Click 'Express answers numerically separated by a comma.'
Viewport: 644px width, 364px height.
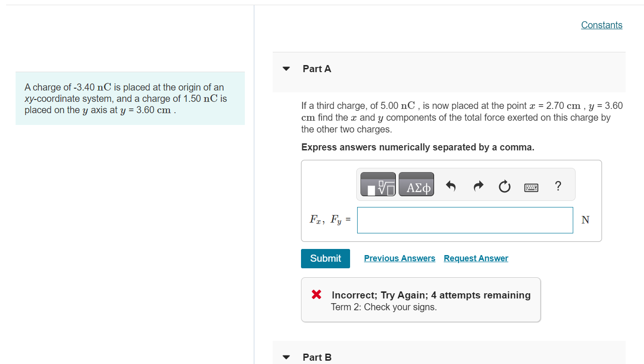point(418,147)
